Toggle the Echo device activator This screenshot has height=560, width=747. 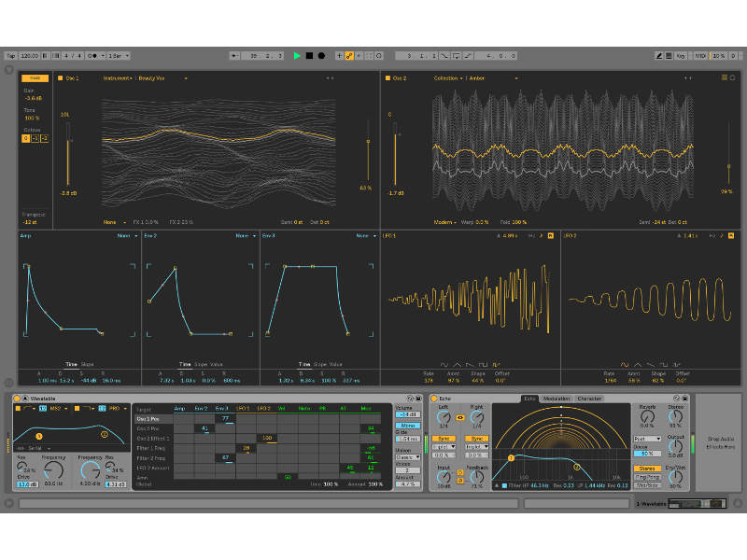pos(434,399)
